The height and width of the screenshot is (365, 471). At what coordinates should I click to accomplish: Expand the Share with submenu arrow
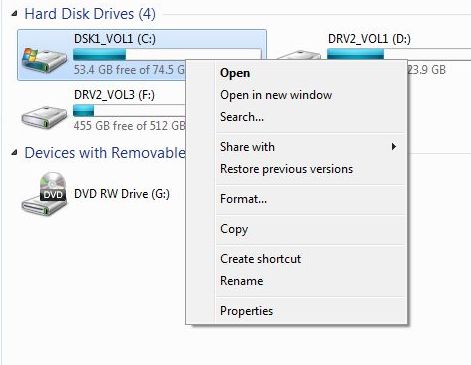point(394,147)
